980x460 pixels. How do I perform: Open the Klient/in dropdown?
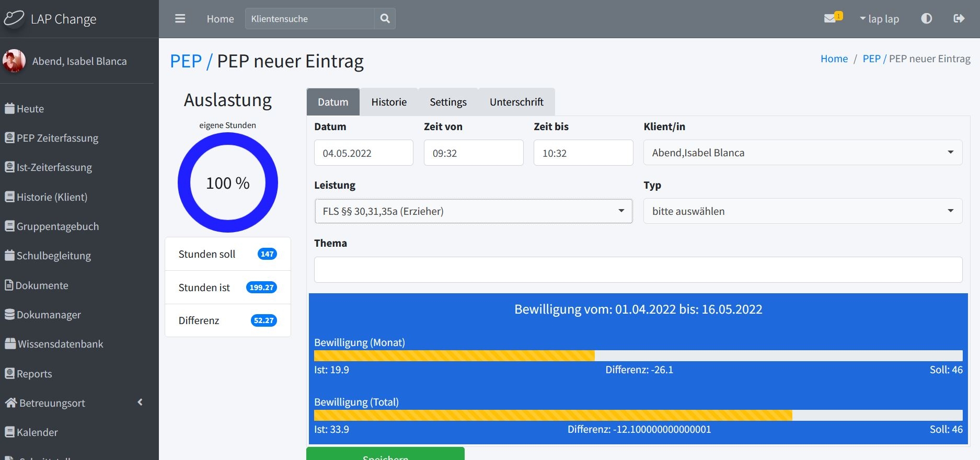click(x=803, y=153)
